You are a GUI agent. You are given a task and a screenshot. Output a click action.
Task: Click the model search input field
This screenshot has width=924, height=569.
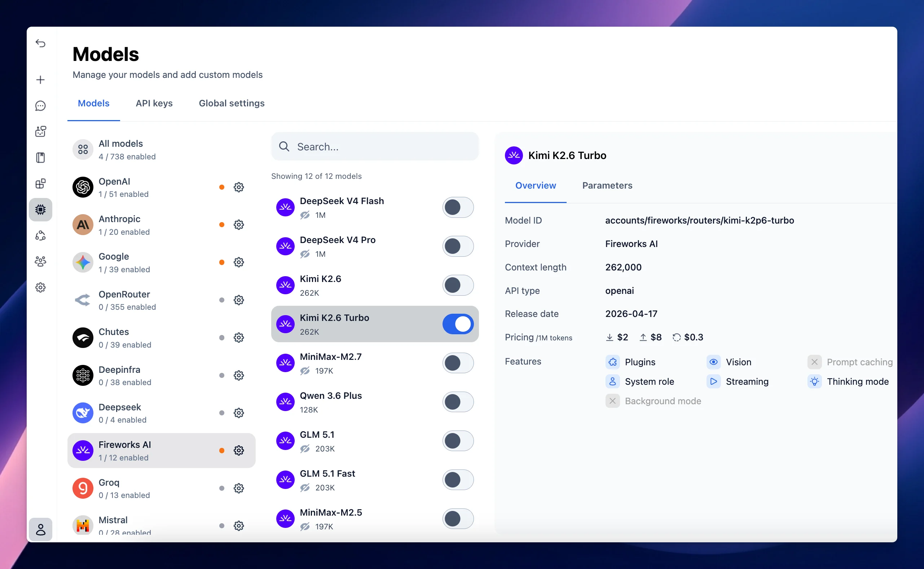(x=375, y=146)
